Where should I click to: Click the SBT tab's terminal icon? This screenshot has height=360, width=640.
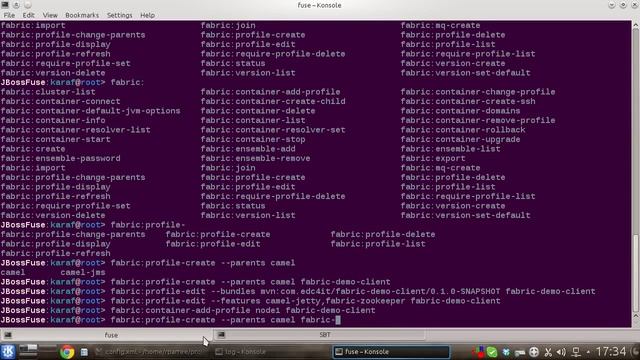pos(221,335)
